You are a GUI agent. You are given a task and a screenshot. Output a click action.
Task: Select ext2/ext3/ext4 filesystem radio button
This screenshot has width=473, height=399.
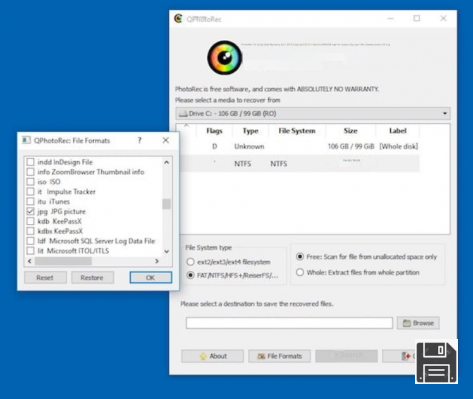coord(190,262)
